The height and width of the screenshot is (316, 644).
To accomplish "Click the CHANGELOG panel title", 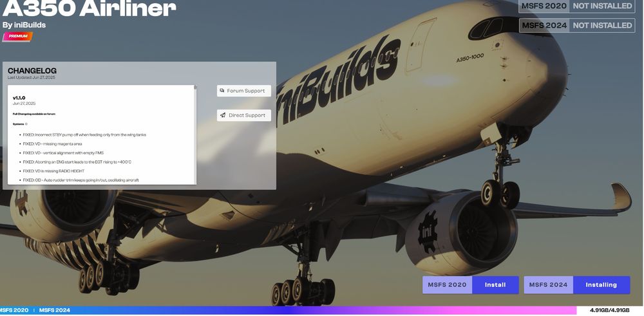I will click(32, 71).
